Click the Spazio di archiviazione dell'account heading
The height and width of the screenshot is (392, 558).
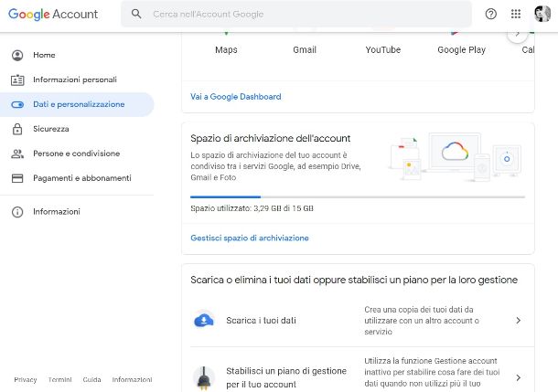271,138
